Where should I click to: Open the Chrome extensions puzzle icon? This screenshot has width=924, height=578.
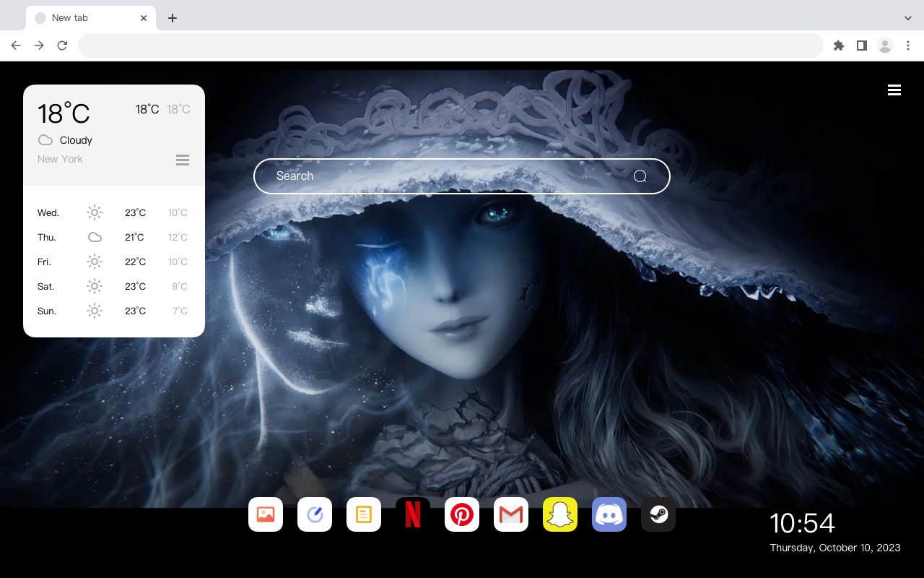(838, 46)
